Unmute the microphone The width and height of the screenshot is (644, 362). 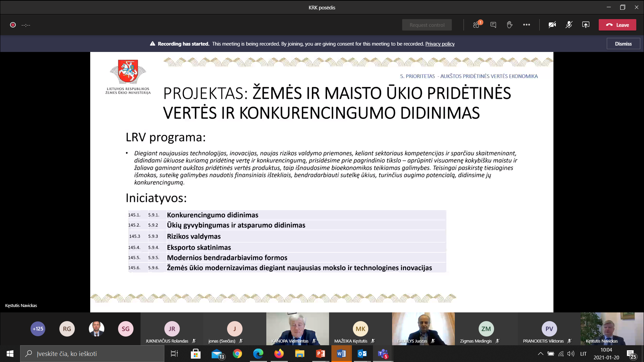[x=569, y=25]
